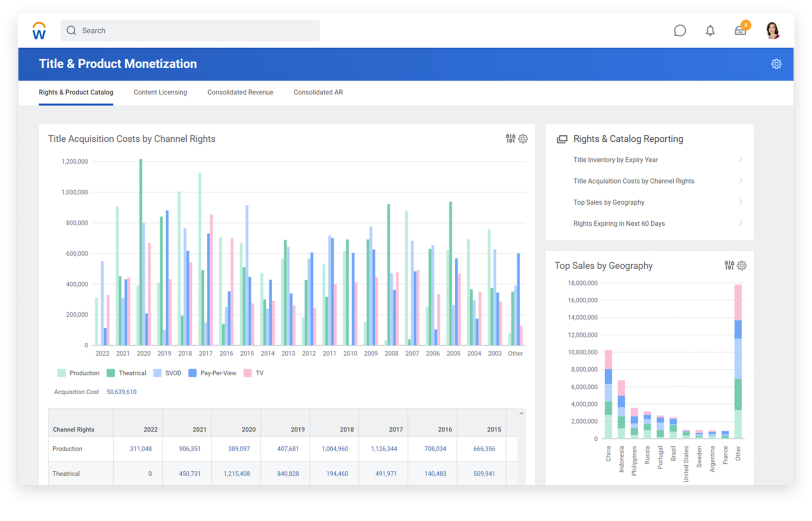Image resolution: width=812 pixels, height=521 pixels.
Task: Open Rights Expiring in Next 60 Days
Action: [x=619, y=223]
